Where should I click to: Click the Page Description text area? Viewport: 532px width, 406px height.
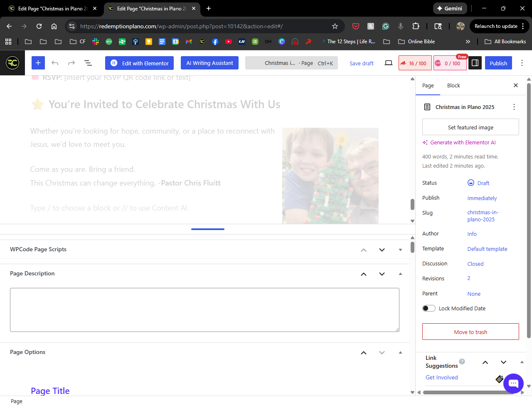click(x=204, y=310)
